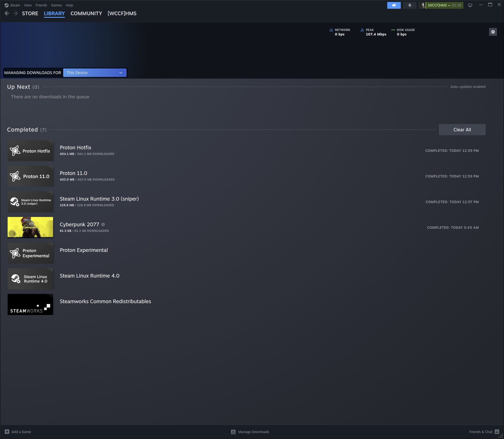Screen dimensions: 504x439
Task: Click the 403.0 MB downloaded size text
Action: point(87,179)
